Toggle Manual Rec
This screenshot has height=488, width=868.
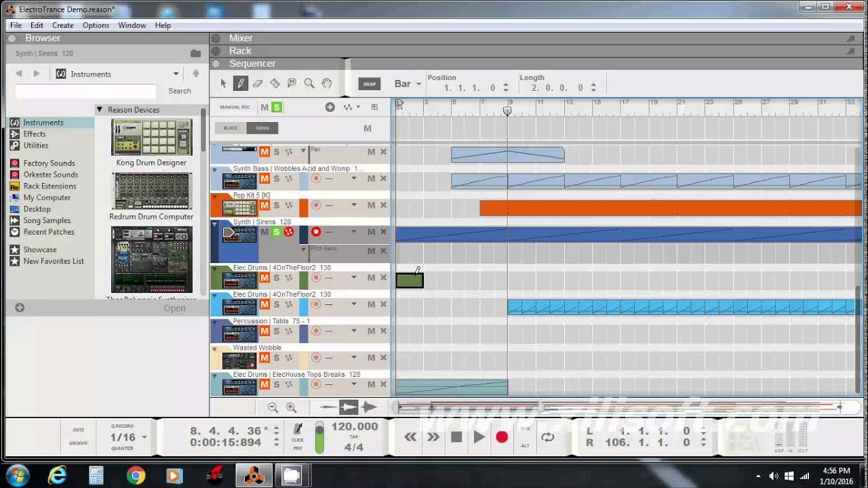pos(235,107)
